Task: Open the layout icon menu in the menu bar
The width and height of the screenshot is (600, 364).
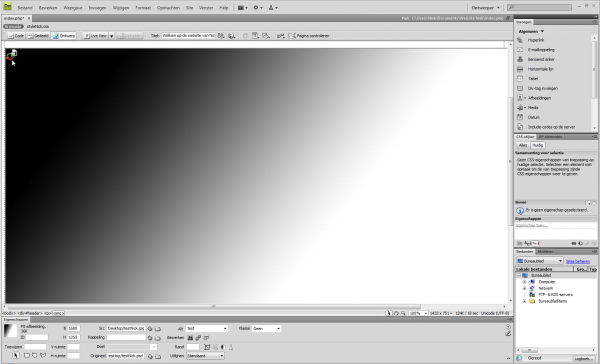Action: 243,8
